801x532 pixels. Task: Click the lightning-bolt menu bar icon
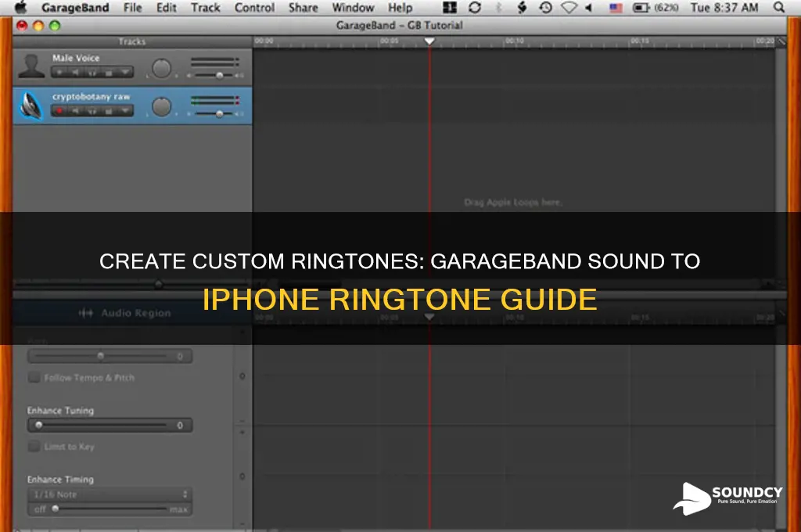522,8
